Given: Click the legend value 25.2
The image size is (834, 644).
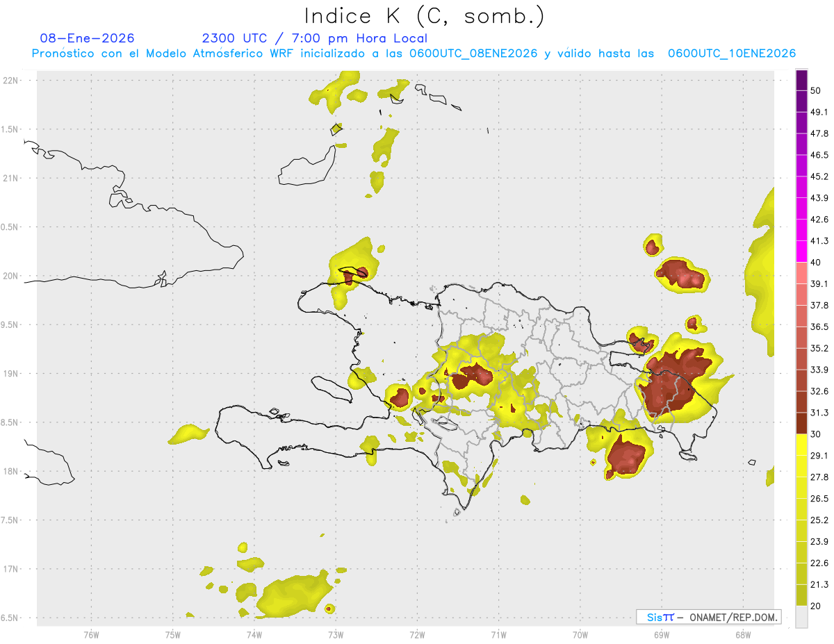Looking at the screenshot, I should 819,520.
